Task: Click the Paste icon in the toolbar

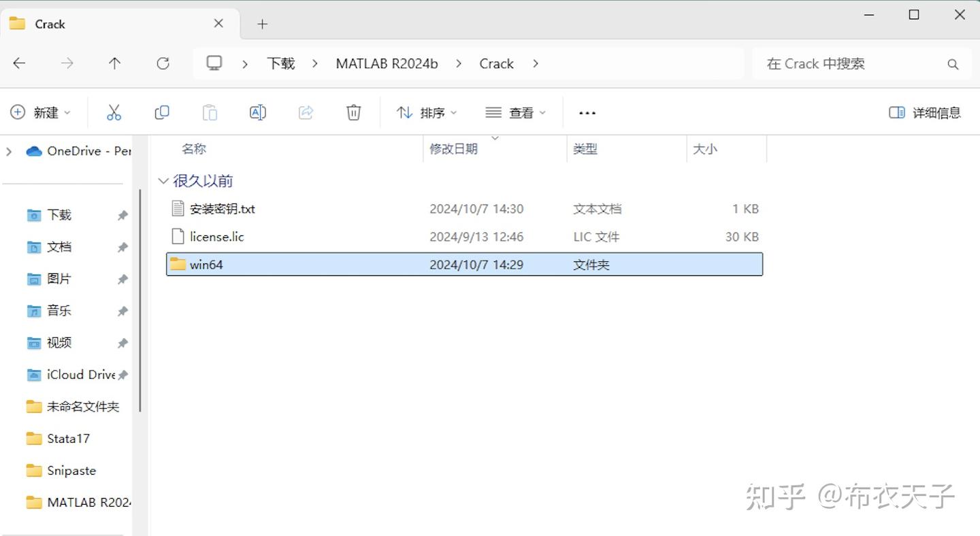Action: coord(210,112)
